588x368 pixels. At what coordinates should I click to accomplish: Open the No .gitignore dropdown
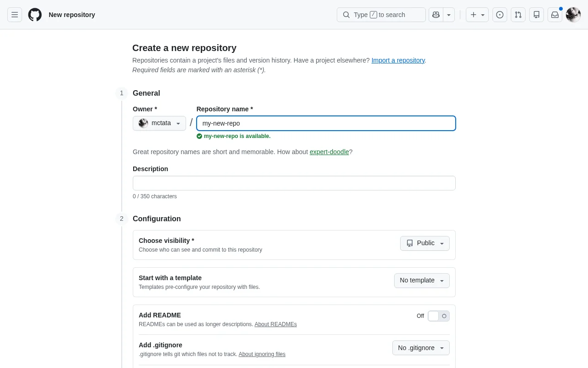420,348
